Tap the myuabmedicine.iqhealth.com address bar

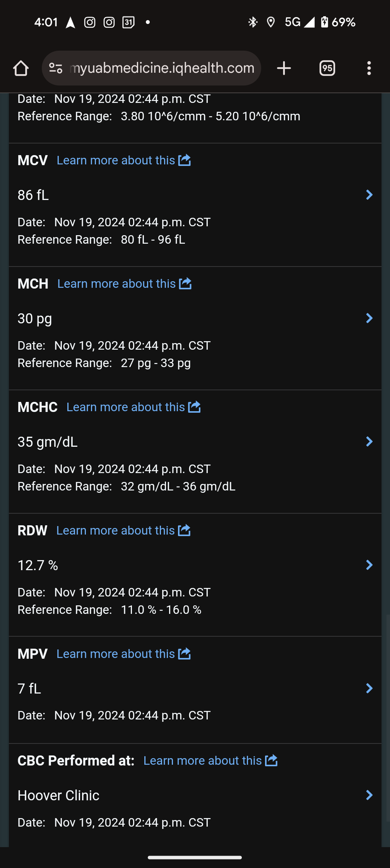pyautogui.click(x=162, y=68)
